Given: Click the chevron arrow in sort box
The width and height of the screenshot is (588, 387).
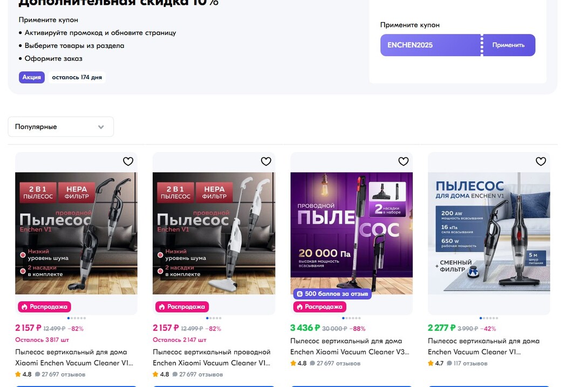Looking at the screenshot, I should pyautogui.click(x=101, y=127).
